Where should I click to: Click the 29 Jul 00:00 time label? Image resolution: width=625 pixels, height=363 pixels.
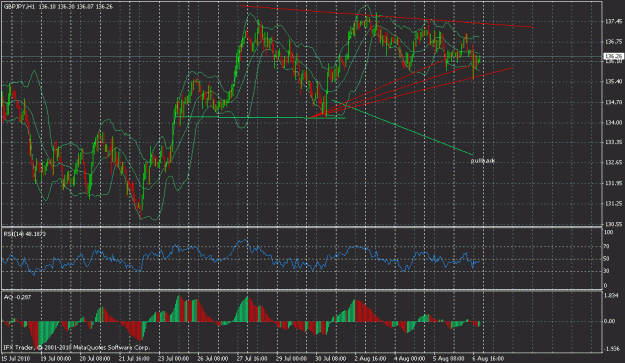click(x=291, y=358)
